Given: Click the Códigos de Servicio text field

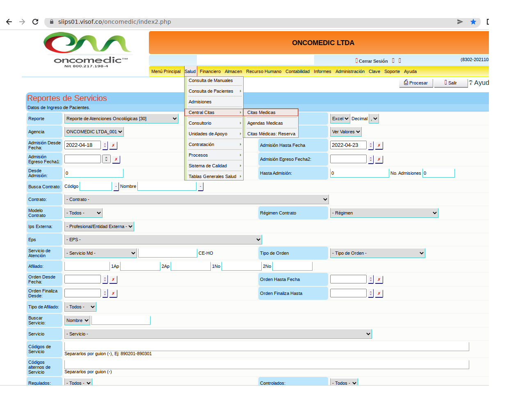Looking at the screenshot, I should pyautogui.click(x=267, y=347).
